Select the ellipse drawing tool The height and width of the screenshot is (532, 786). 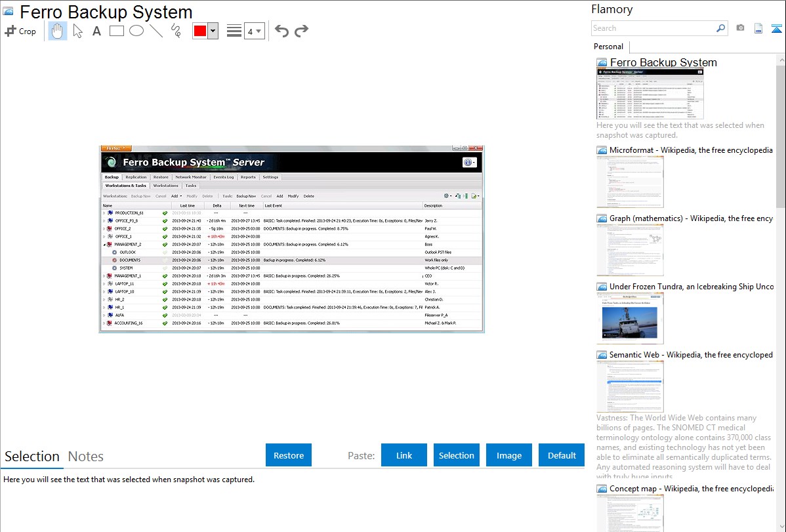[136, 31]
